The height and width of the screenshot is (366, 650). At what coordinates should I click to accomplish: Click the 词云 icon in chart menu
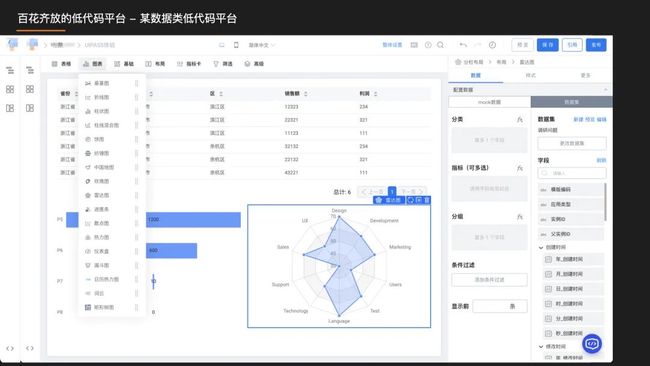pyautogui.click(x=88, y=293)
